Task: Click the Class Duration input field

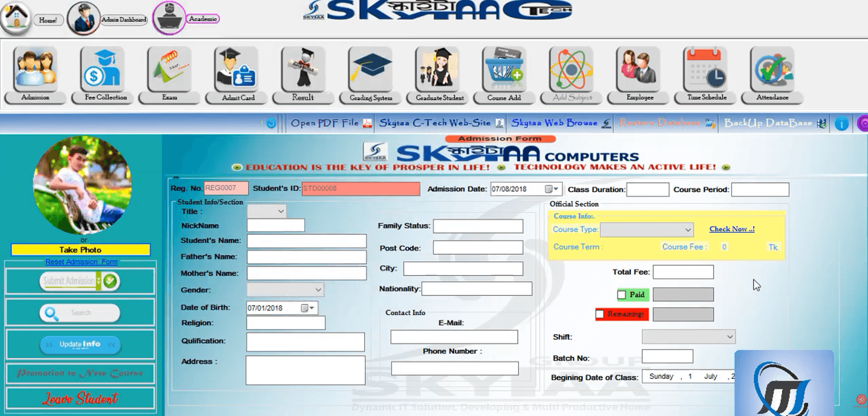Action: [x=648, y=189]
